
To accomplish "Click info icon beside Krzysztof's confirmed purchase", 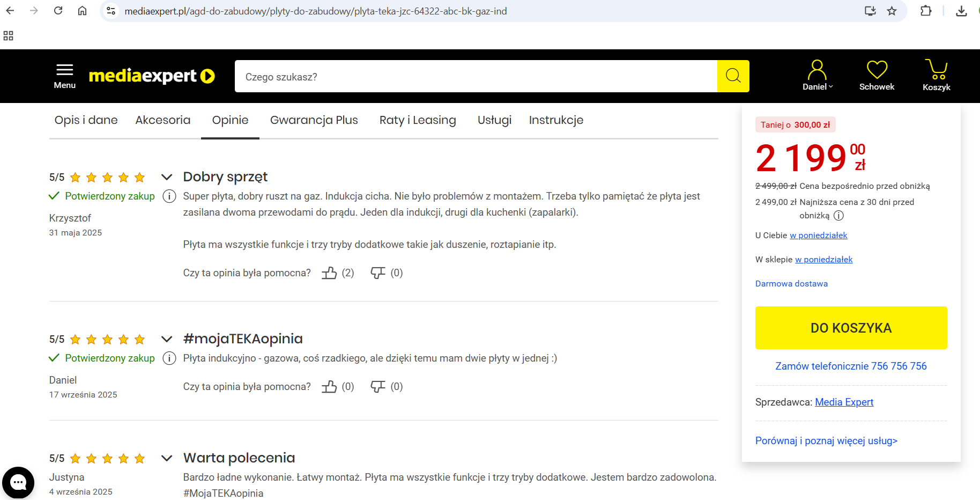I will [x=169, y=196].
